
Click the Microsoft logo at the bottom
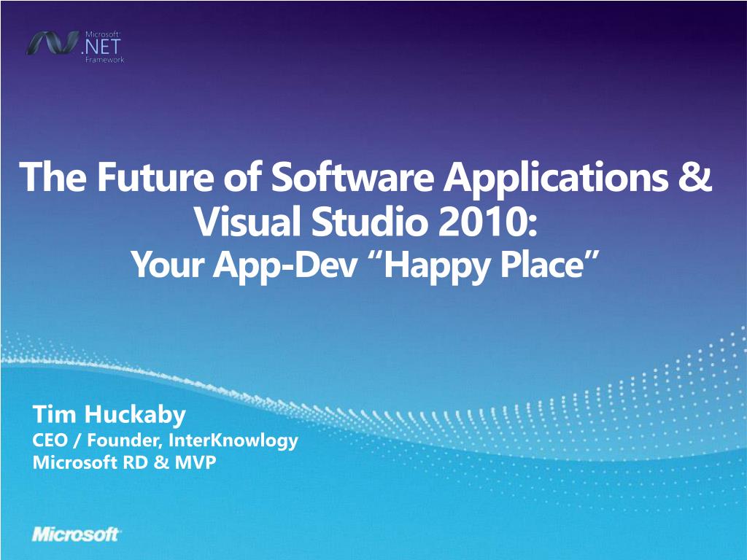pyautogui.click(x=76, y=534)
